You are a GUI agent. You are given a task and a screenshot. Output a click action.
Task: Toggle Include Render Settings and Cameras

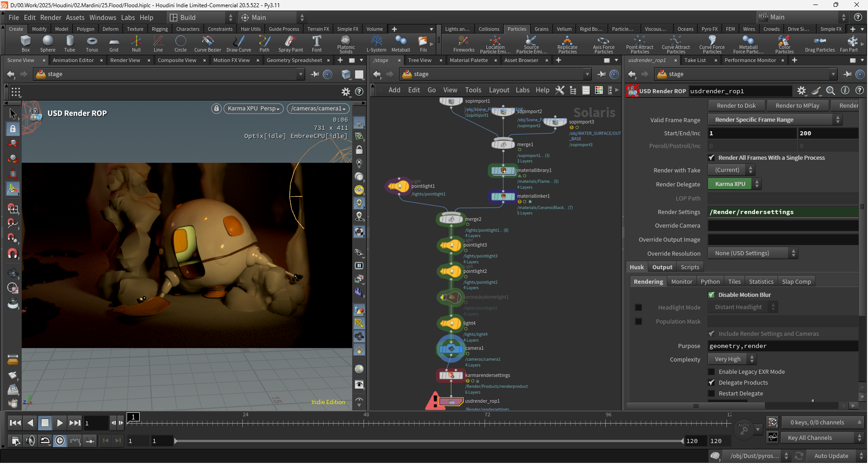pos(712,334)
